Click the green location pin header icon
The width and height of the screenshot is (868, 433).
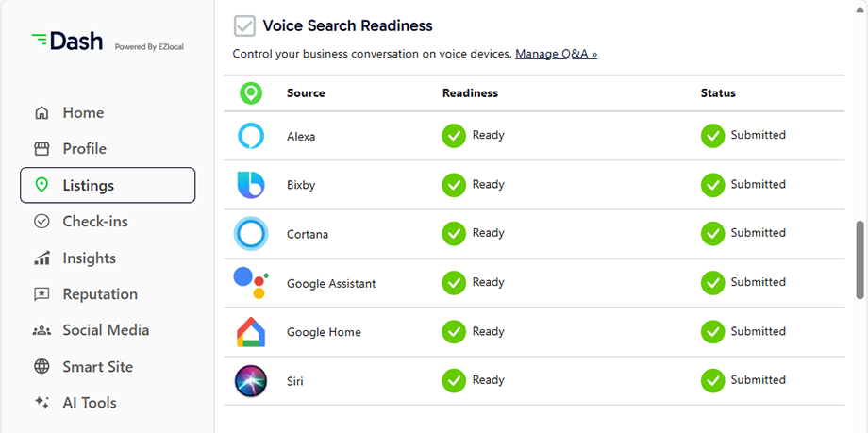[x=251, y=93]
